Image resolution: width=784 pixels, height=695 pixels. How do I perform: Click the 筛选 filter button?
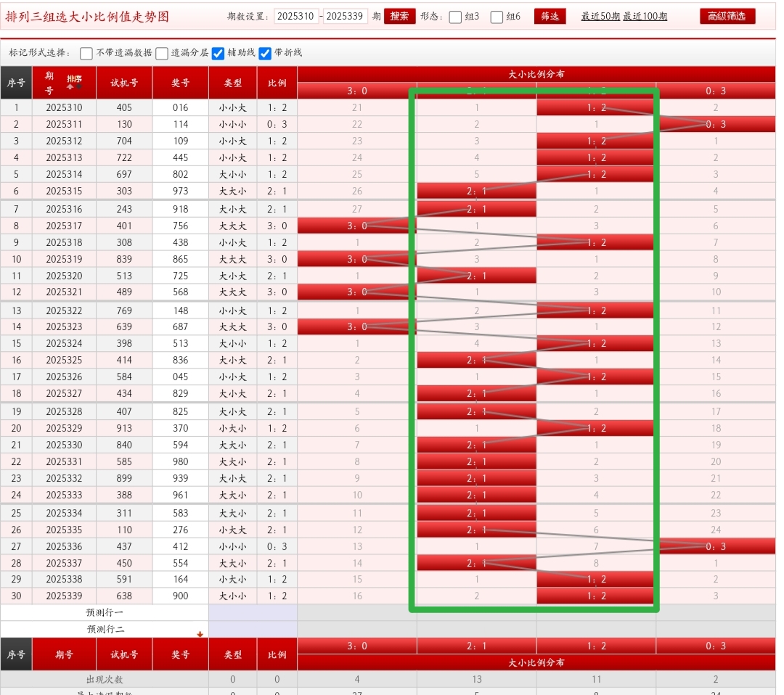click(550, 16)
